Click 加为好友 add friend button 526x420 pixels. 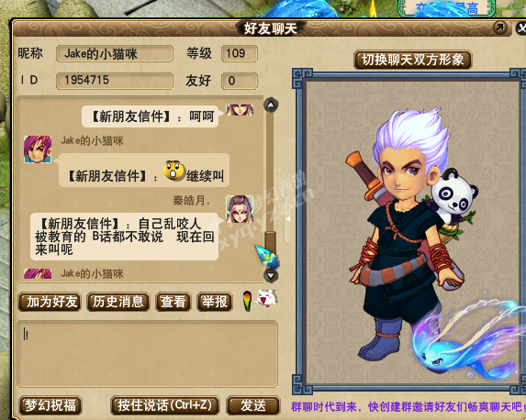pos(50,302)
